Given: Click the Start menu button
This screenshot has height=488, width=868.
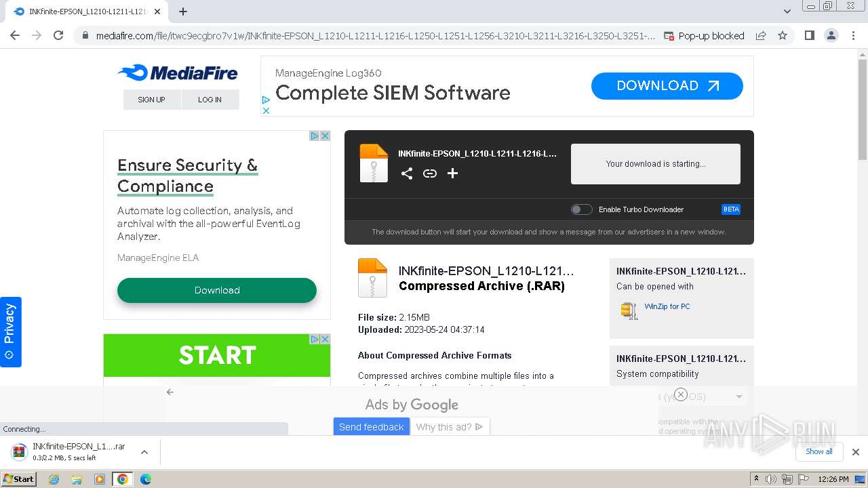Looking at the screenshot, I should 19,479.
